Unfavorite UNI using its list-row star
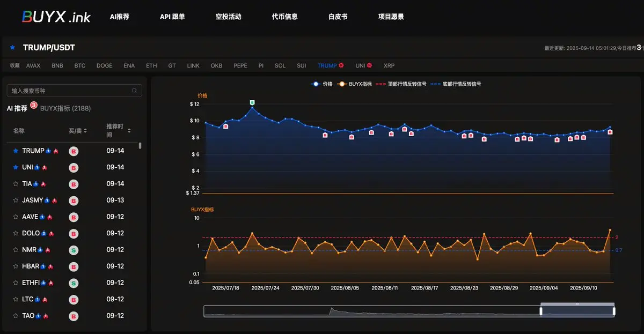This screenshot has width=644, height=334. click(16, 168)
